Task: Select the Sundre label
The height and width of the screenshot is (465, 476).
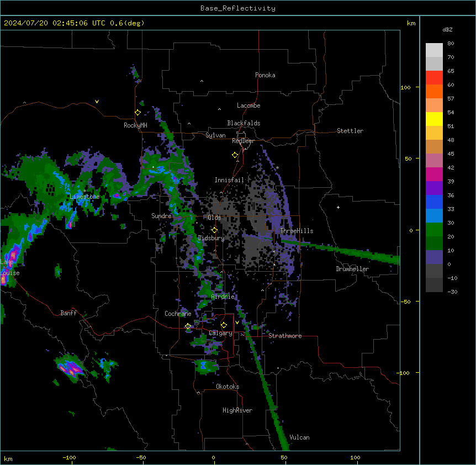Action: click(x=161, y=216)
